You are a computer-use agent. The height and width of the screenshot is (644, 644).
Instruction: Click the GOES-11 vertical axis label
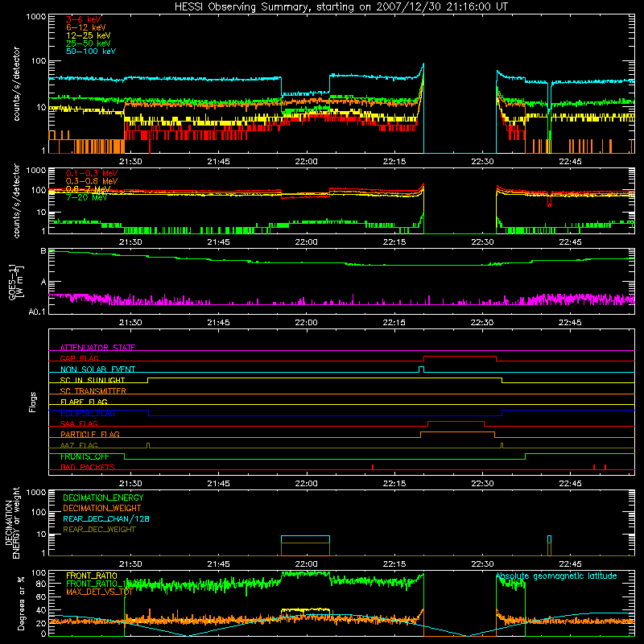(x=16, y=282)
